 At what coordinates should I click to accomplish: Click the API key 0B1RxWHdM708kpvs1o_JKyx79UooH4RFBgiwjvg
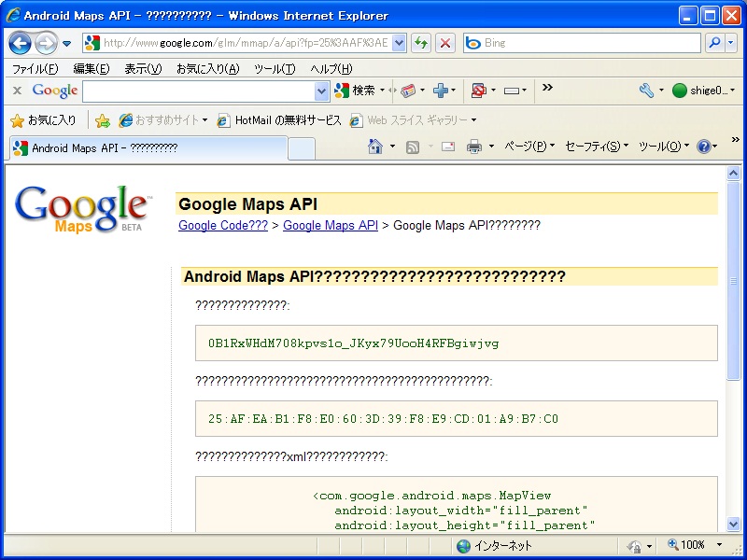click(x=354, y=343)
